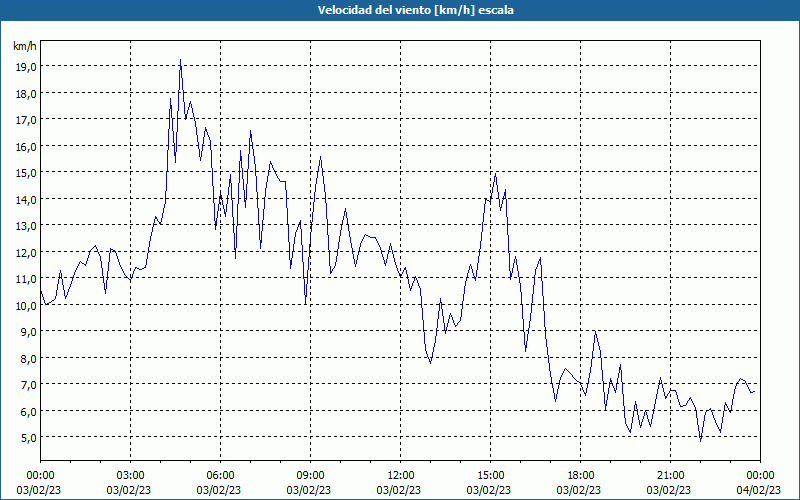Click the 03/02/23 date under 06:00
This screenshot has height=500, width=800.
pos(219,490)
